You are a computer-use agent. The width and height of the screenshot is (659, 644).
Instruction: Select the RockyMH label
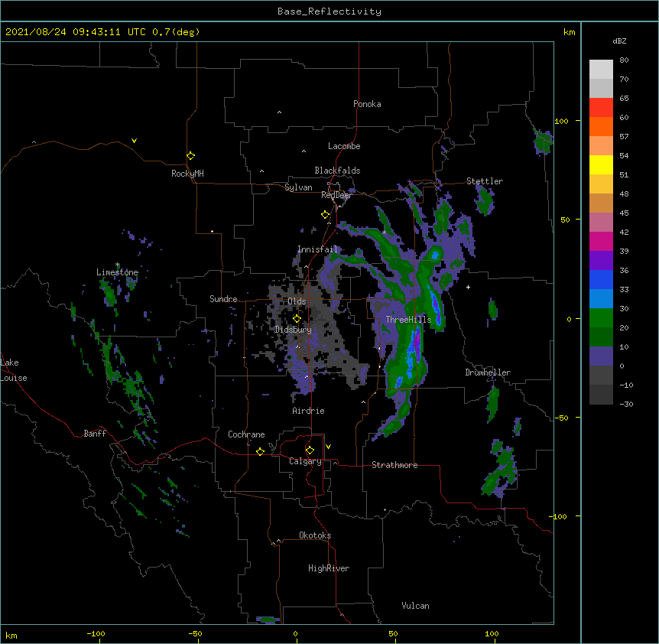pyautogui.click(x=187, y=174)
